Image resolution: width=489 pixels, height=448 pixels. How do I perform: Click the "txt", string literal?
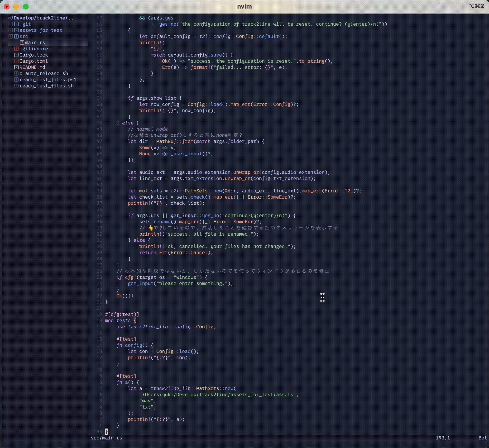click(x=148, y=407)
